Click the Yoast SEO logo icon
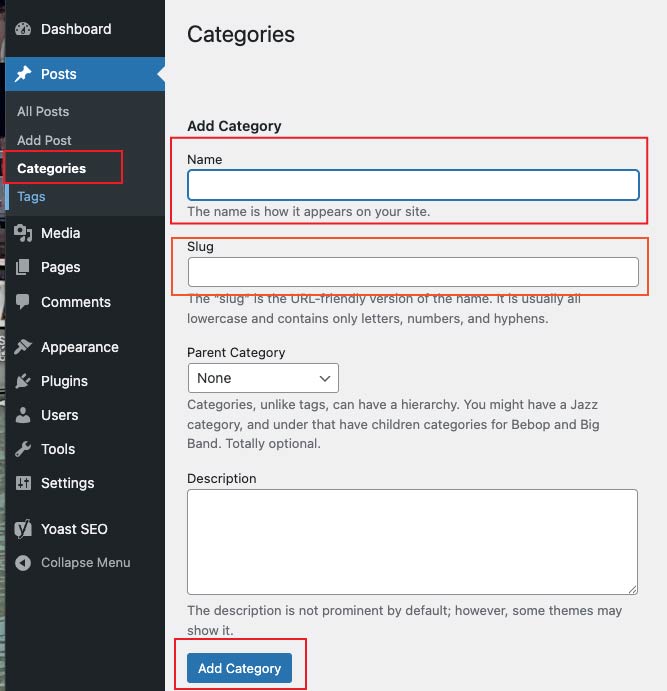 tap(23, 529)
